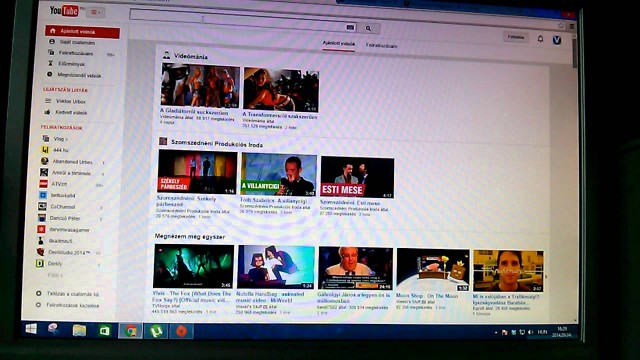Open Előzmények history item
Image resolution: width=640 pixels, height=360 pixels.
pyautogui.click(x=71, y=64)
